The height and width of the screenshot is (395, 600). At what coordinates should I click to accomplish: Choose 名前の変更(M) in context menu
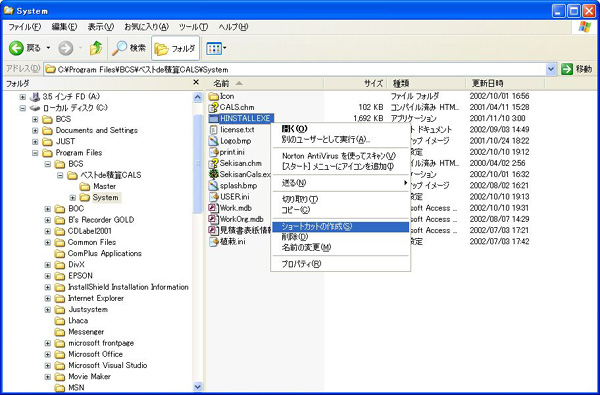(x=340, y=248)
